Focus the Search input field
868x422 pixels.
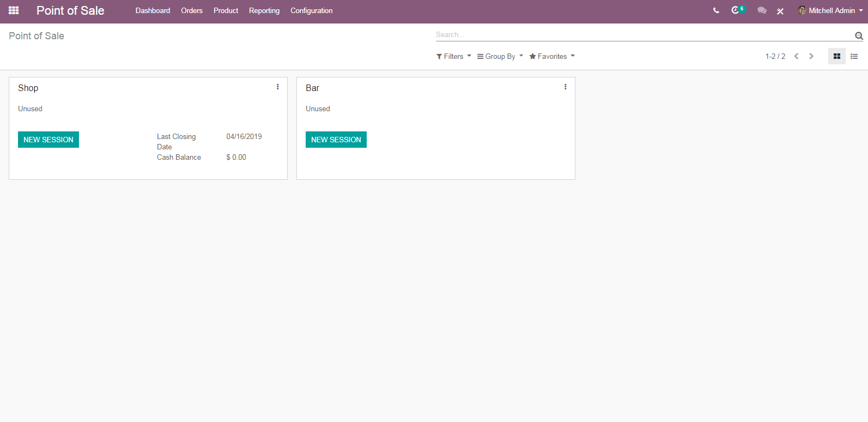coord(644,35)
